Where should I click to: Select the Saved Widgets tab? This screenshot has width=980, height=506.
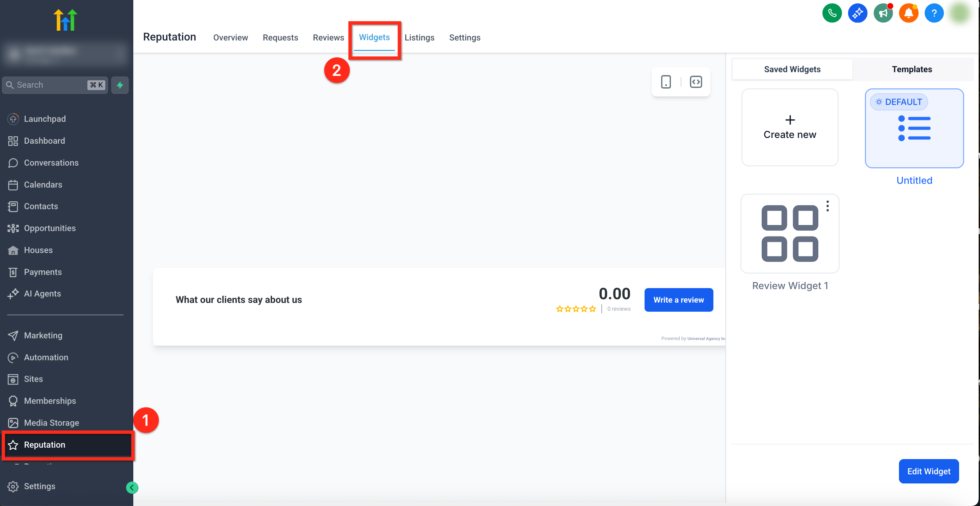point(792,69)
